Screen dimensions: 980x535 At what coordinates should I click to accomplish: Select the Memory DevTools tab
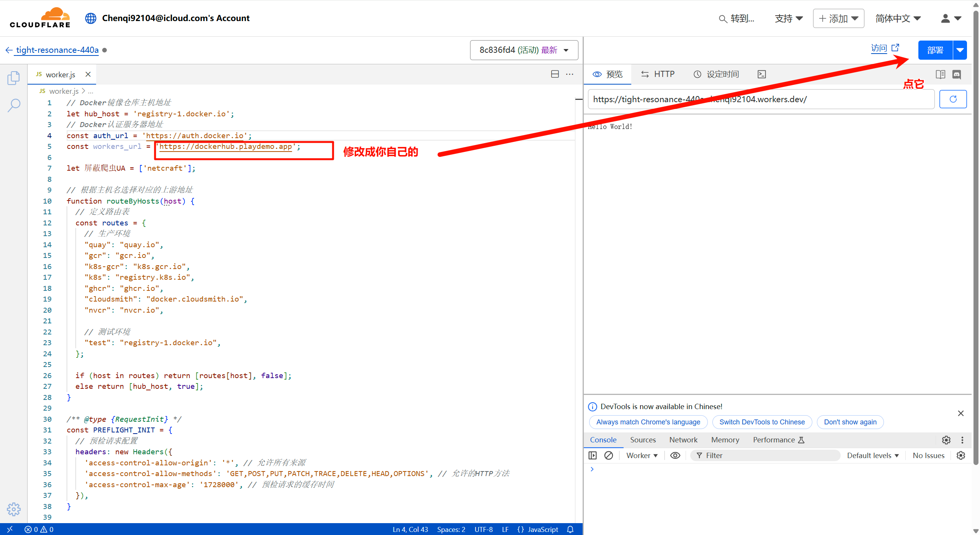pos(725,440)
